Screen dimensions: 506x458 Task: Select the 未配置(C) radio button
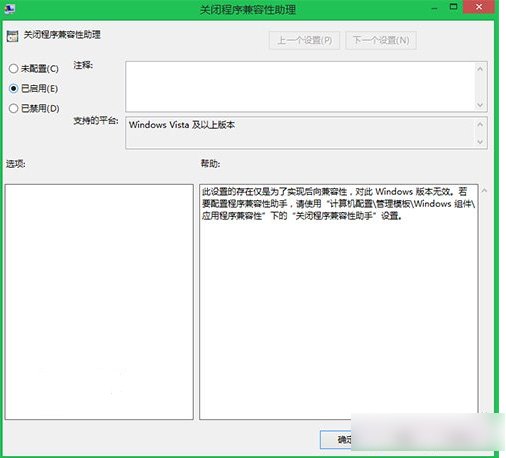(14, 69)
